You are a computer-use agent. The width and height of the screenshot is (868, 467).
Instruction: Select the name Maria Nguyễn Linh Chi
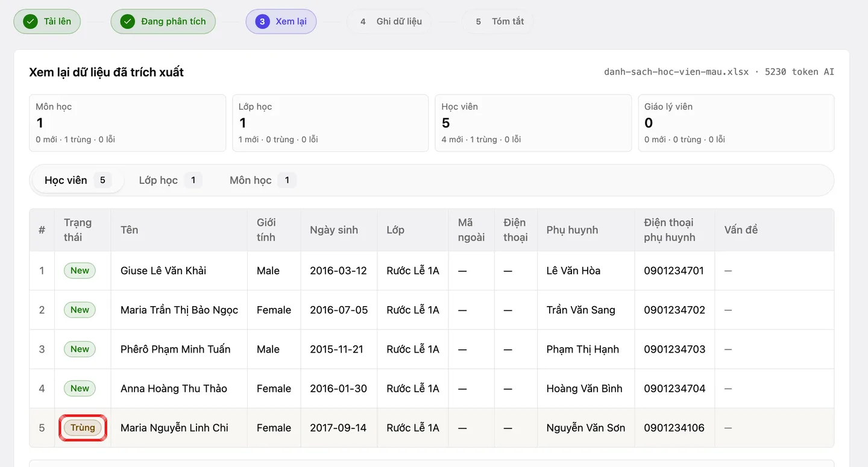click(x=174, y=428)
